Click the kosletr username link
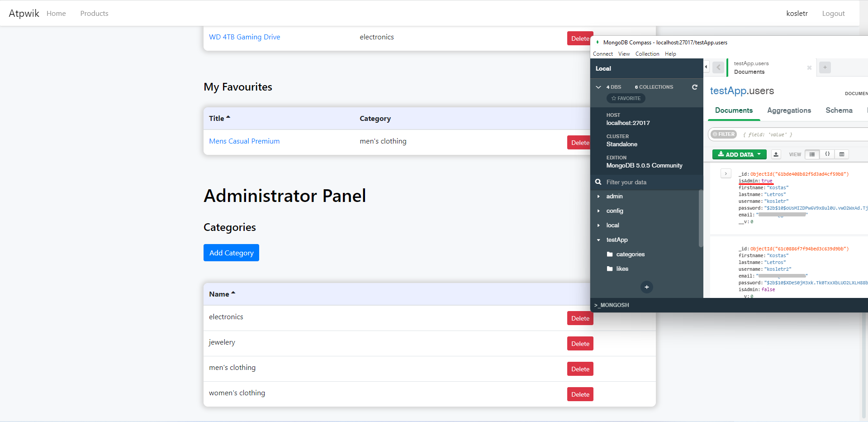Image resolution: width=868 pixels, height=422 pixels. click(797, 14)
